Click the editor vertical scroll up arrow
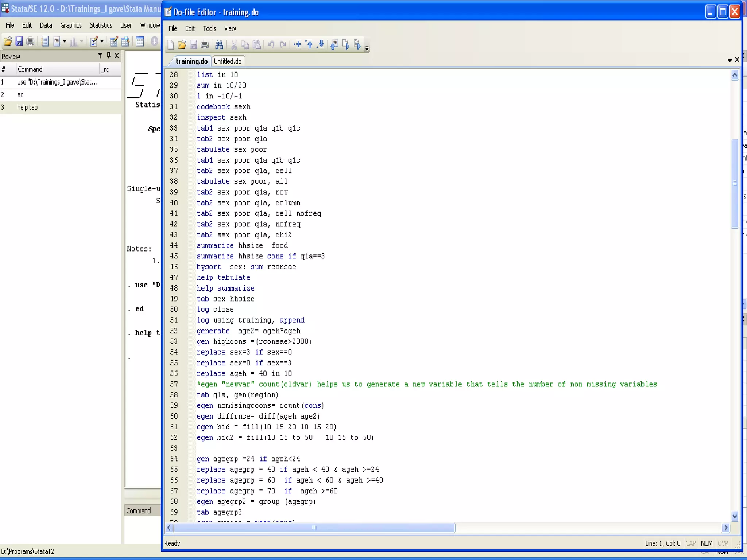The width and height of the screenshot is (747, 560). [x=735, y=75]
